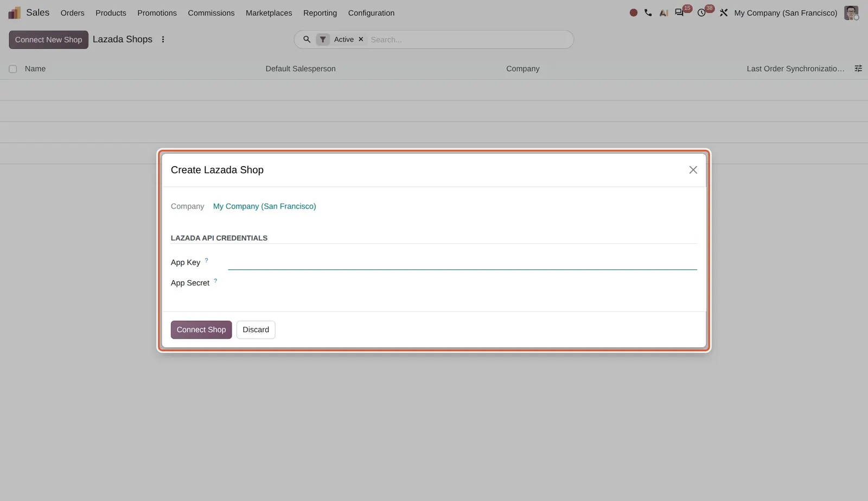Click the Connect Shop button
The height and width of the screenshot is (501, 868).
point(201,329)
